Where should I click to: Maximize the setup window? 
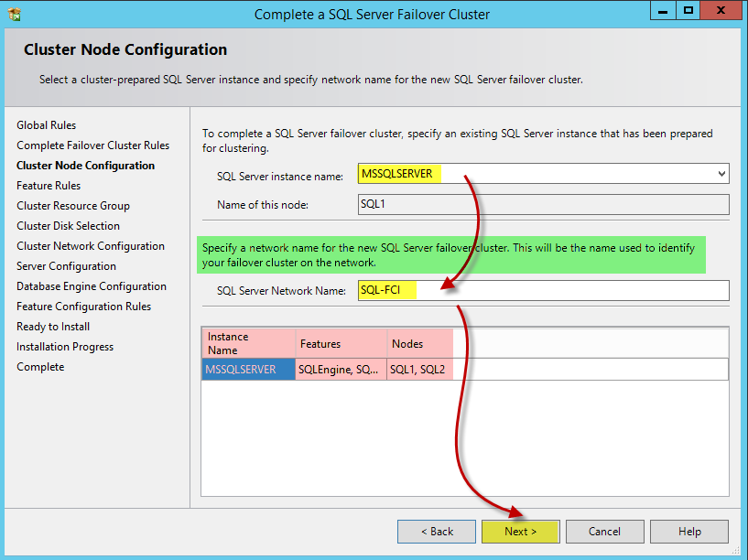pyautogui.click(x=688, y=11)
